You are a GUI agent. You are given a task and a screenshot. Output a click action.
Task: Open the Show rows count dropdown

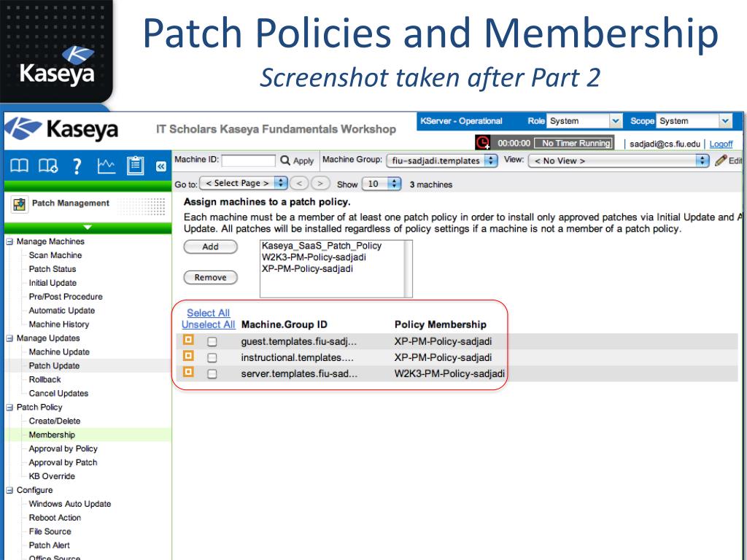click(381, 183)
